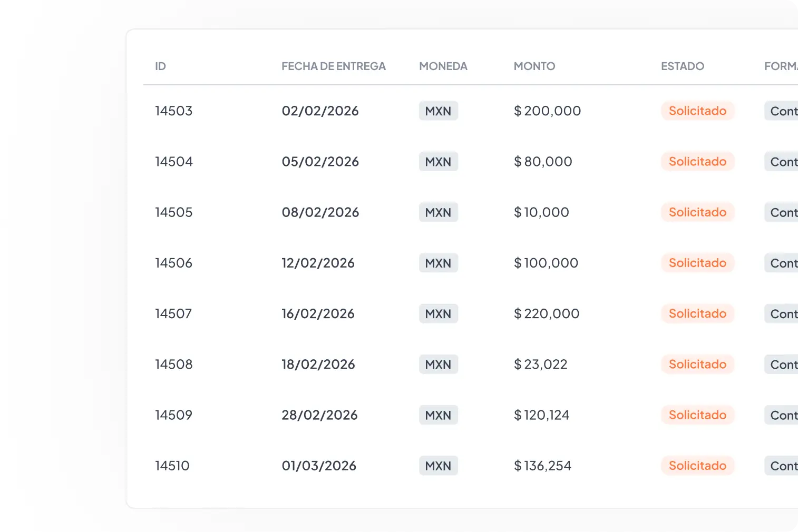The width and height of the screenshot is (798, 532).
Task: Click the $200,000 amount on row 14503
Action: (x=547, y=111)
